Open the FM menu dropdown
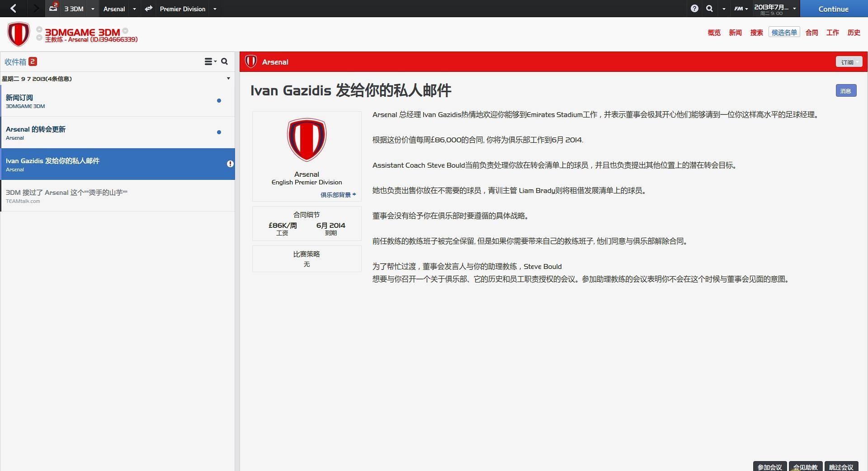The image size is (868, 471). [x=741, y=9]
